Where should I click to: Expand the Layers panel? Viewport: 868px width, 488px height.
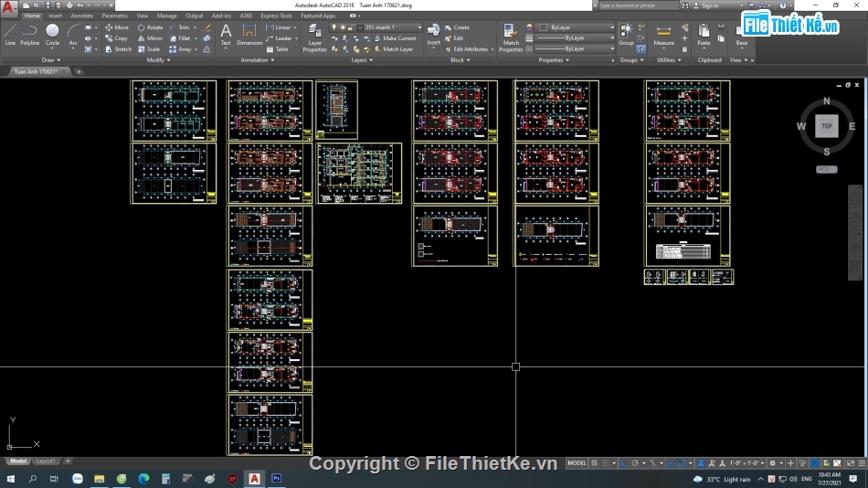point(362,59)
